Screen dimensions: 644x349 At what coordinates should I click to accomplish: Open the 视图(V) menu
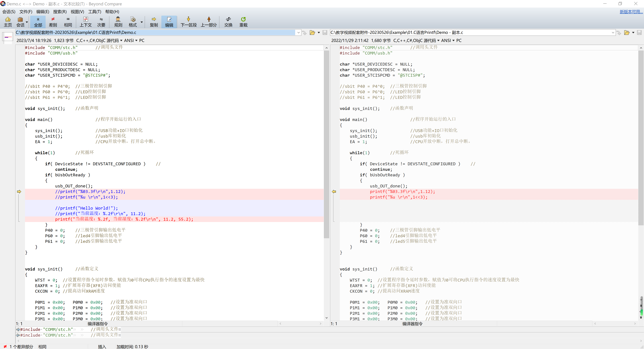[77, 12]
